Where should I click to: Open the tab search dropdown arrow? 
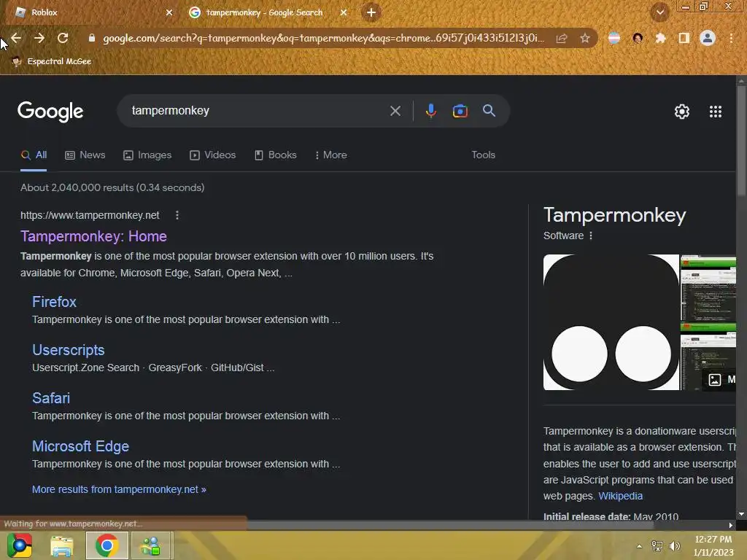pos(659,12)
